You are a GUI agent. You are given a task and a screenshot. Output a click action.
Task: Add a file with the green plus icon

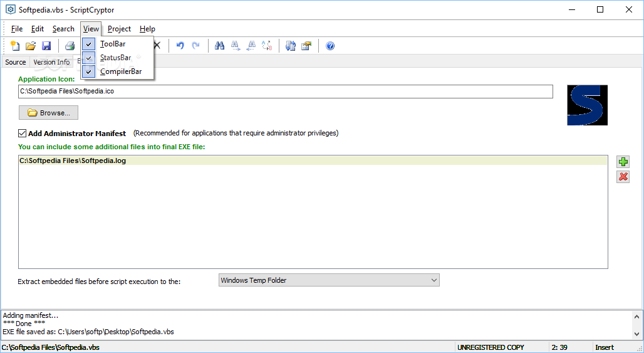click(623, 162)
